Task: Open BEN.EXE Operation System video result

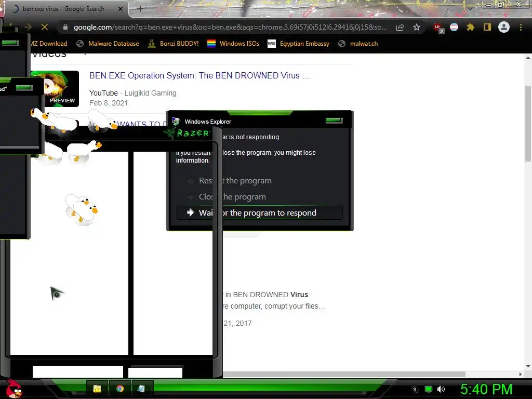Action: pos(199,75)
